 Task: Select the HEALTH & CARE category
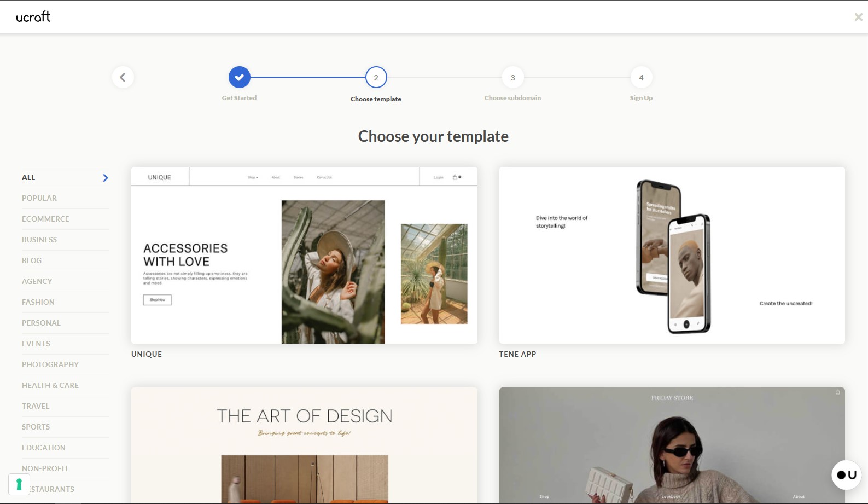[50, 385]
